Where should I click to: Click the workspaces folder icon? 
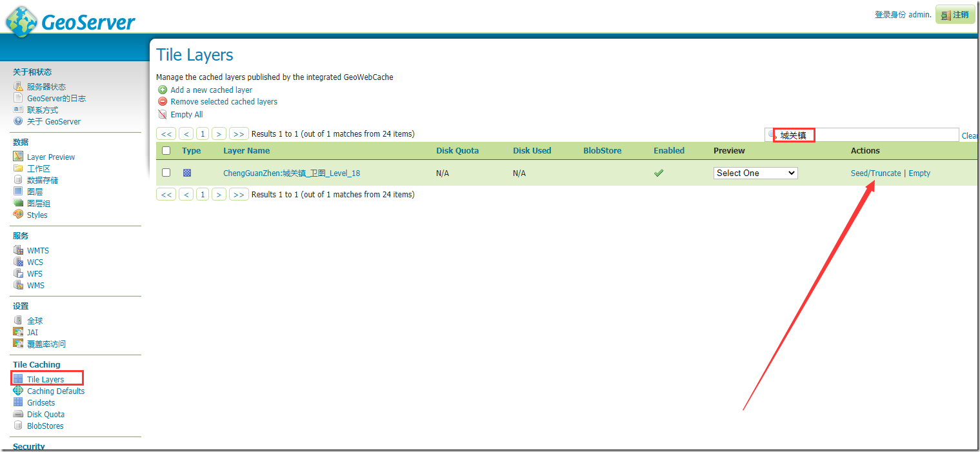pyautogui.click(x=18, y=168)
